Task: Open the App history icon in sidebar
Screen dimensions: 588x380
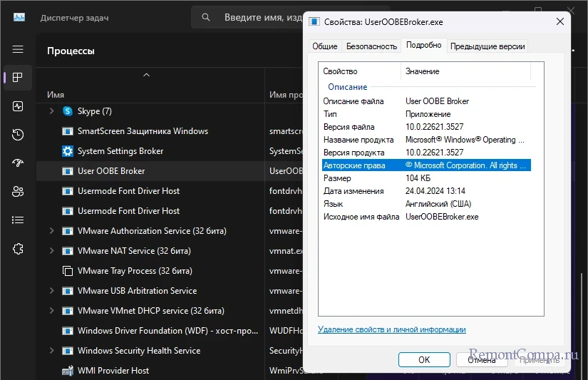Action: tap(18, 134)
